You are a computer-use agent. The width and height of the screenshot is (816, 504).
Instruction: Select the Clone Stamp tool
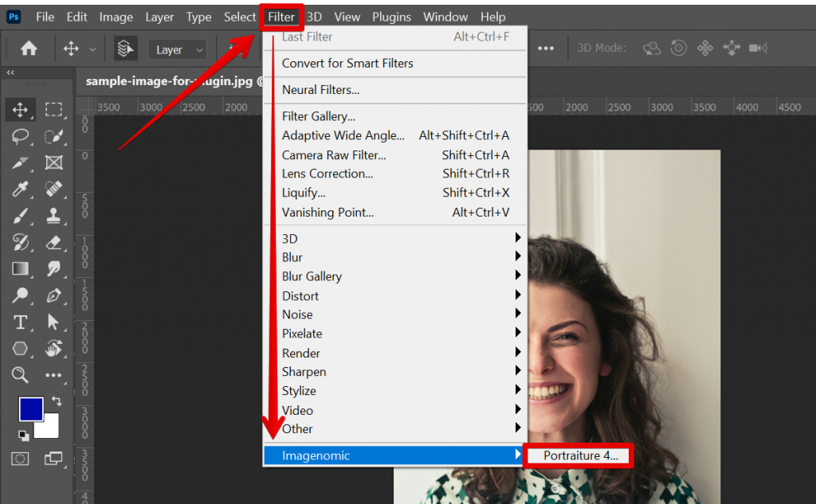click(x=53, y=216)
